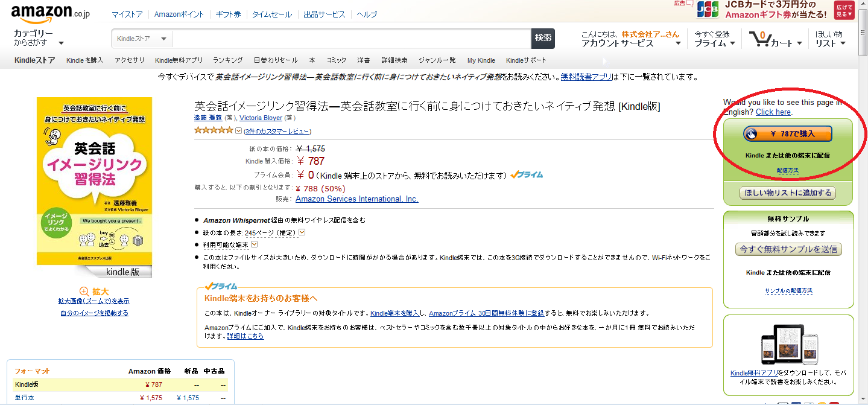Open Amazon Services International, Inc. link
The height and width of the screenshot is (405, 868).
pos(357,199)
